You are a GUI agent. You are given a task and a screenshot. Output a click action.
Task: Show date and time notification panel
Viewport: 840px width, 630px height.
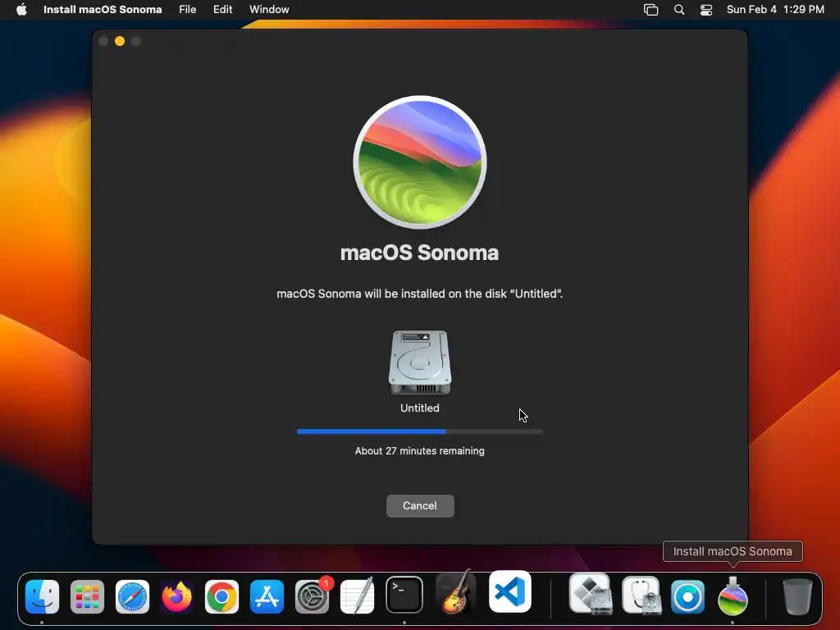(x=775, y=9)
